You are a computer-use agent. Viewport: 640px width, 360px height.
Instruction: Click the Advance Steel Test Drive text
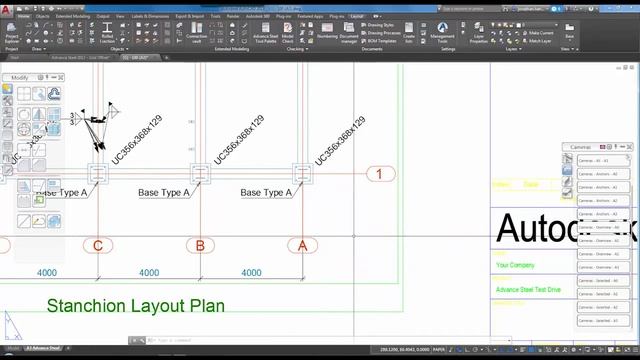pyautogui.click(x=528, y=289)
